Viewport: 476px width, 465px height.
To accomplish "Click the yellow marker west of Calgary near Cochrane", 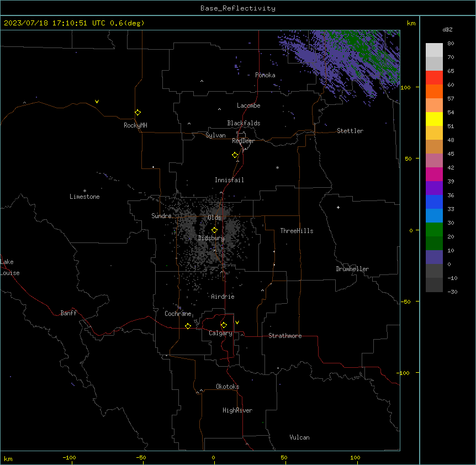I will [188, 326].
